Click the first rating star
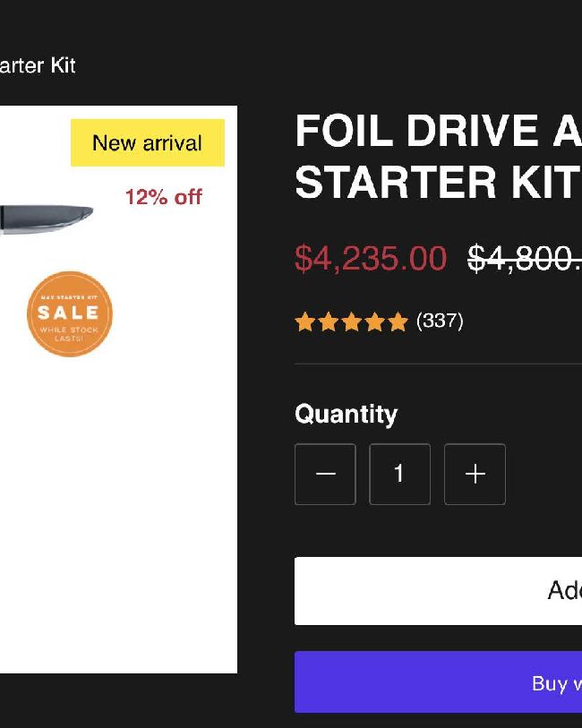Viewport: 582px width, 728px height. [305, 321]
